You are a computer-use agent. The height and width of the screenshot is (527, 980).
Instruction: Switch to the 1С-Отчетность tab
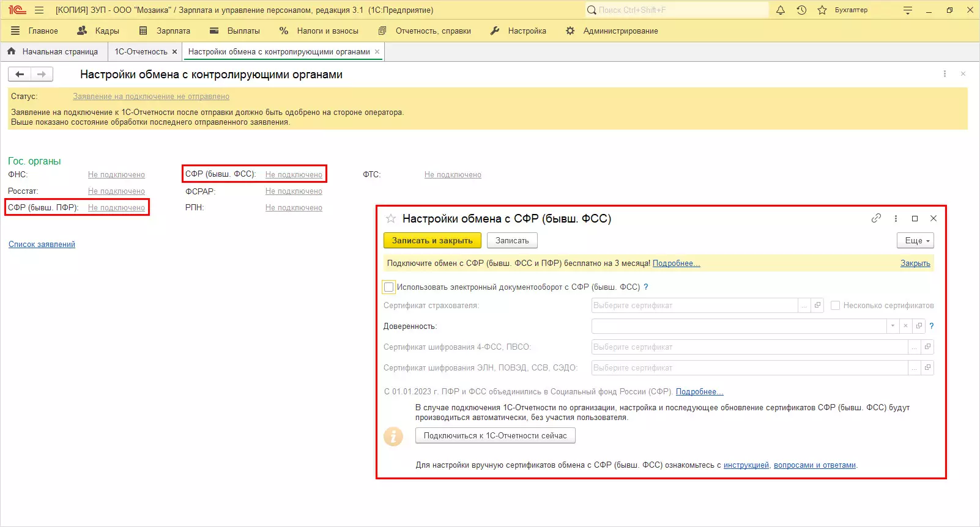(141, 52)
